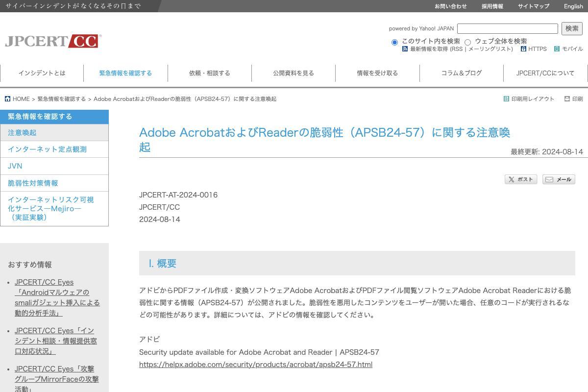Open サイトマップ link

534,6
